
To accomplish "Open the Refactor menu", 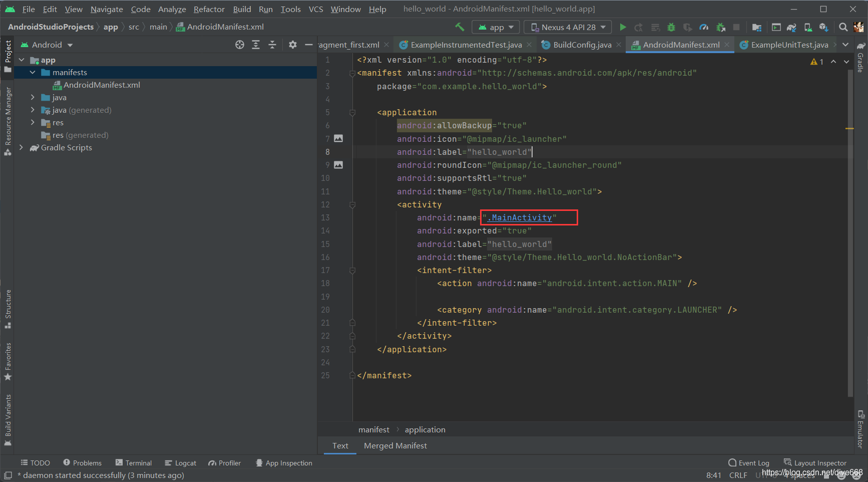I will [209, 9].
